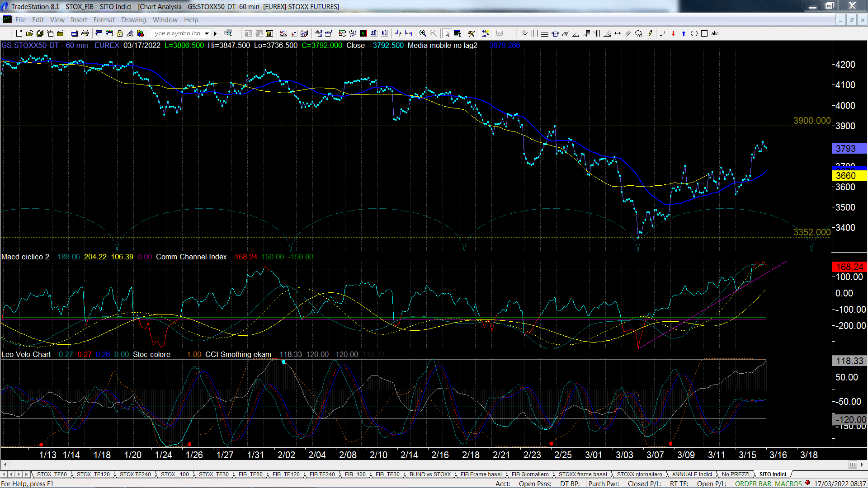The image size is (868, 488).
Task: Click the decrease bar spacing icon
Action: (x=398, y=33)
